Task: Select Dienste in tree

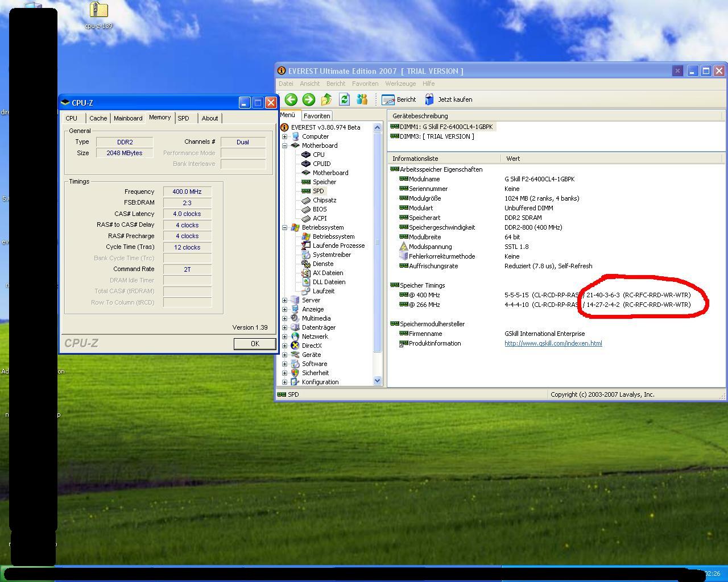Action: [x=323, y=264]
